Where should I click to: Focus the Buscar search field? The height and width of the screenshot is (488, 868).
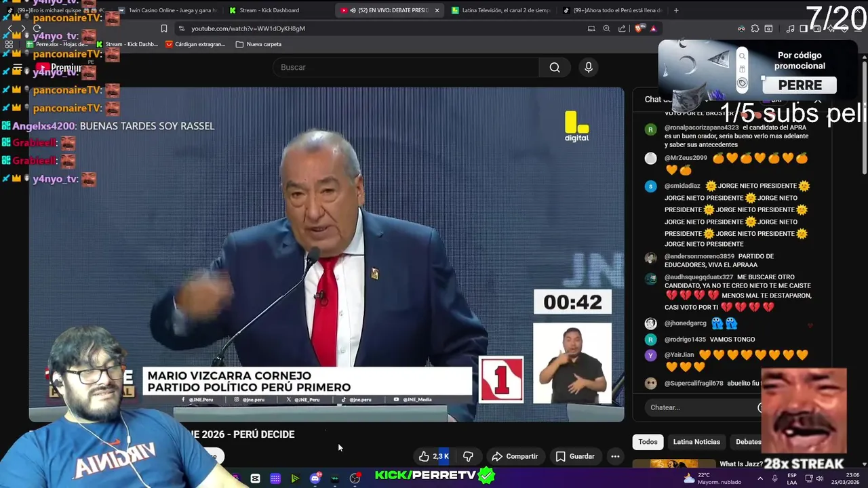pos(406,67)
